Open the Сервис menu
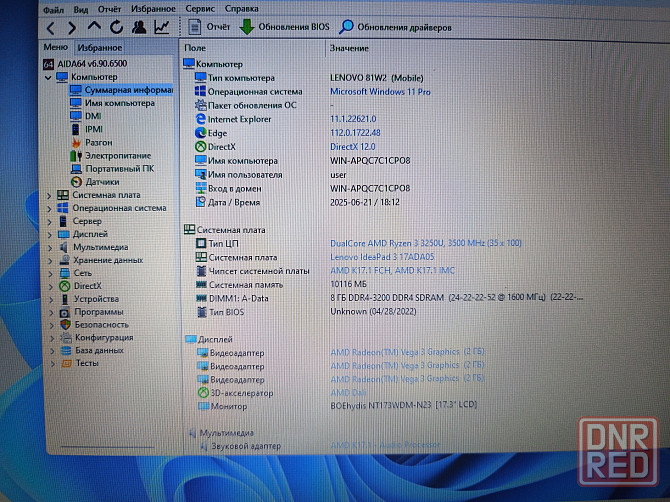 click(200, 9)
